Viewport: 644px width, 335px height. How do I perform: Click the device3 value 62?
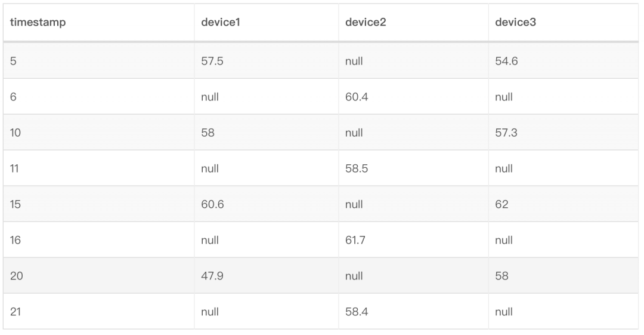point(502,204)
